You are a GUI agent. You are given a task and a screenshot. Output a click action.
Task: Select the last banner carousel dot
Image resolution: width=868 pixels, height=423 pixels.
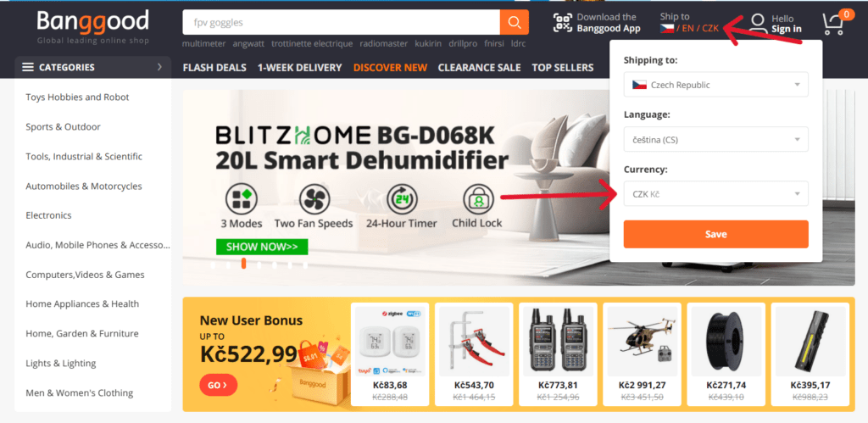305,264
